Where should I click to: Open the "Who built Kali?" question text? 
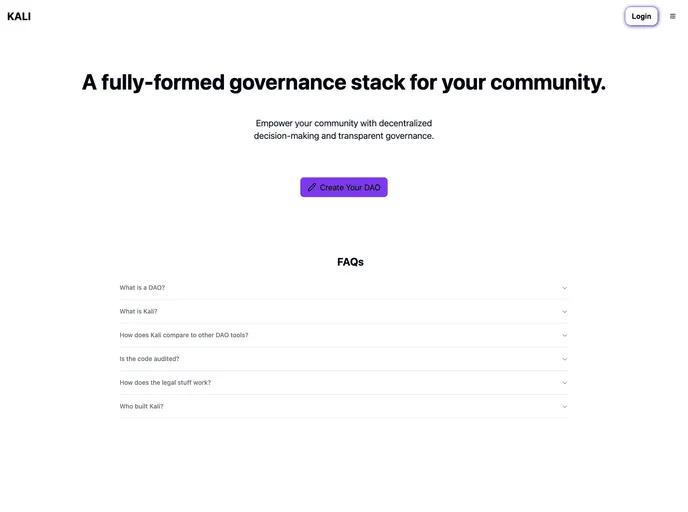pyautogui.click(x=141, y=407)
